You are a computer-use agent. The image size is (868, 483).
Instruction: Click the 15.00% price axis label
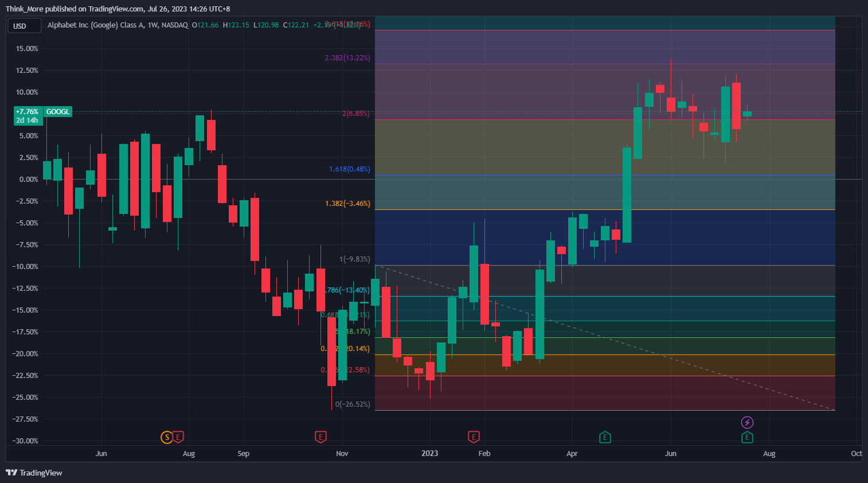27,49
